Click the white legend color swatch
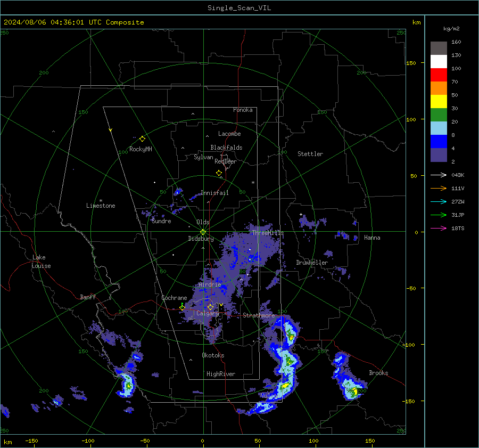This screenshot has width=479, height=448. (439, 62)
